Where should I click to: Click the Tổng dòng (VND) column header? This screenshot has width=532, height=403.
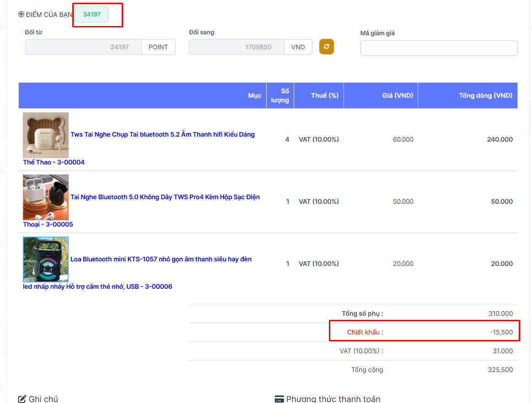pos(485,95)
